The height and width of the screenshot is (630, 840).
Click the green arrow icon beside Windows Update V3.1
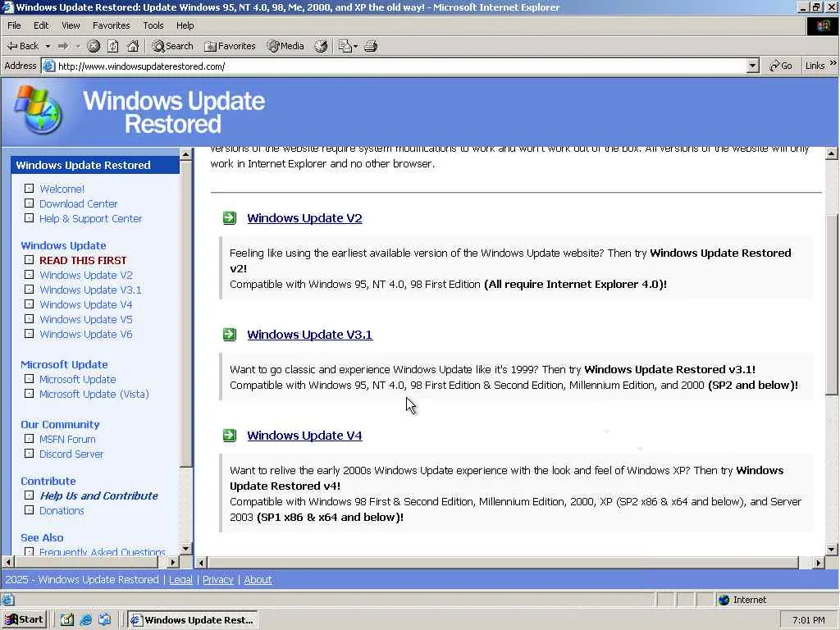230,335
